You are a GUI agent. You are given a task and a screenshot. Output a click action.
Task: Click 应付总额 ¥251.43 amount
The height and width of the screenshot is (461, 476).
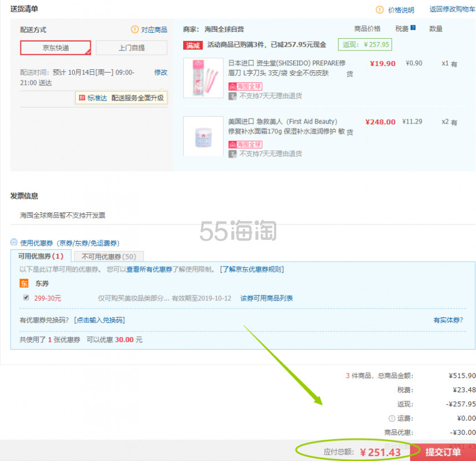pyautogui.click(x=380, y=452)
